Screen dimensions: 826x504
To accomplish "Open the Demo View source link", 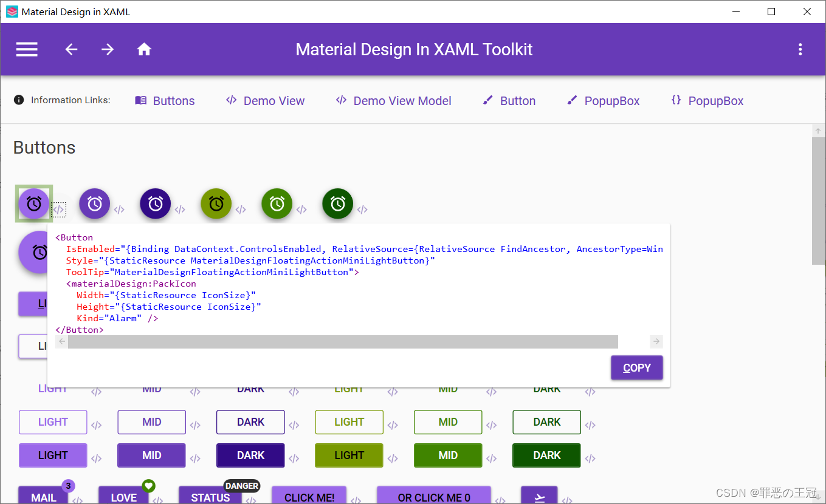I will 265,101.
